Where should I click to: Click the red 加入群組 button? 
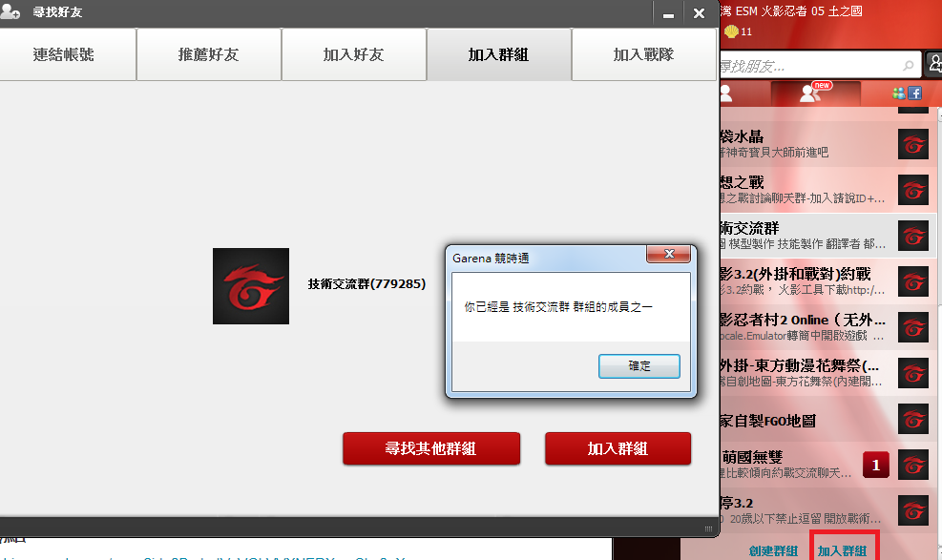[618, 448]
